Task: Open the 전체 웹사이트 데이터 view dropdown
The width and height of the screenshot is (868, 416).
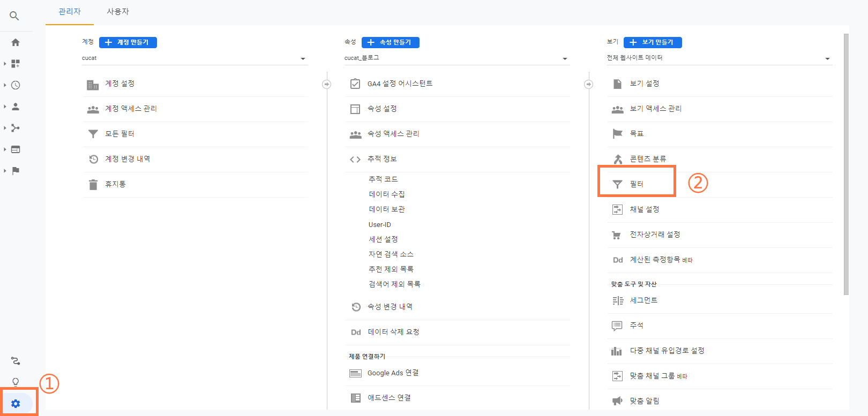Action: 719,58
